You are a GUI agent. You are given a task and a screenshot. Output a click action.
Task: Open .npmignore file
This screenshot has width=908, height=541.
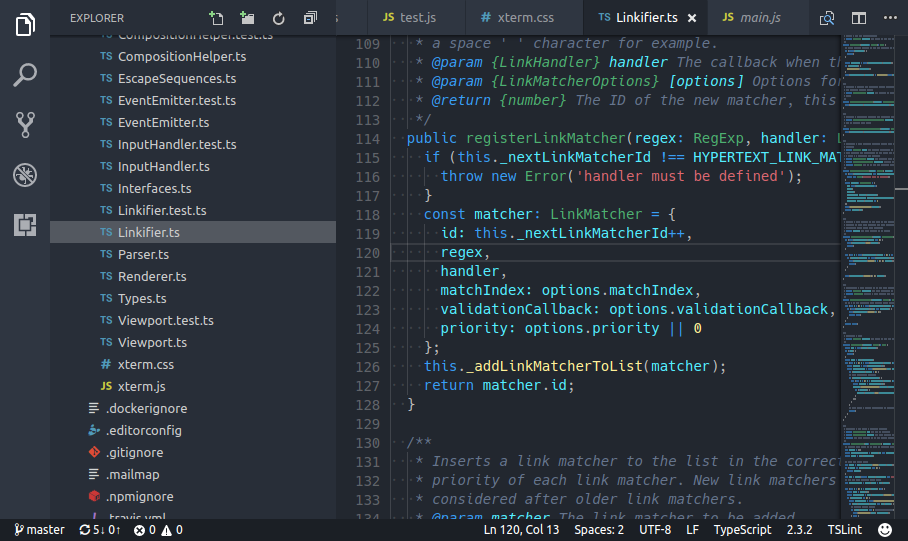193,496
